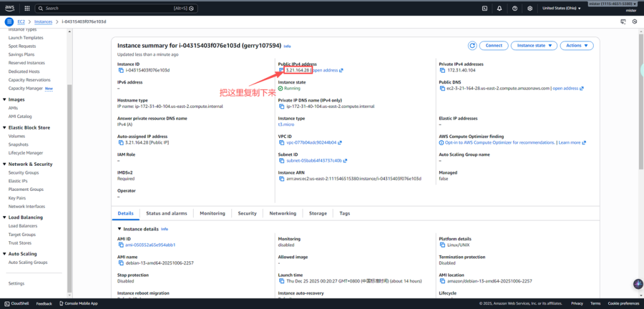Refresh the instance summary
The width and height of the screenshot is (644, 309).
coord(472,46)
